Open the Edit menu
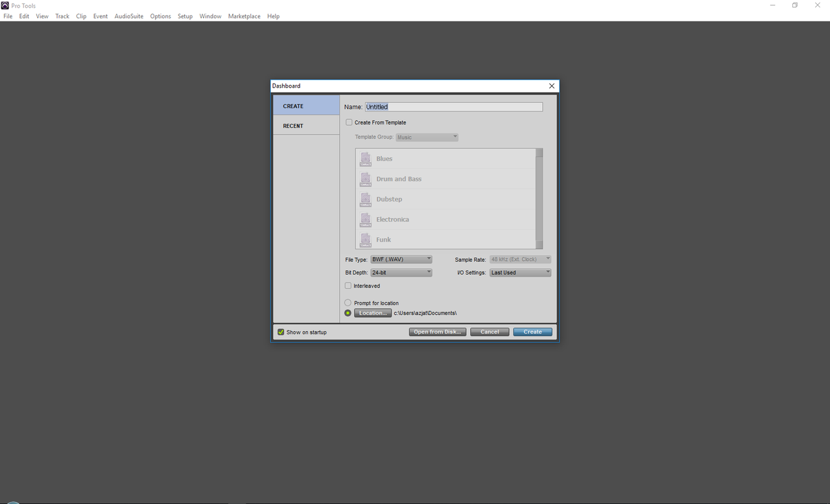The width and height of the screenshot is (830, 504). [x=24, y=16]
